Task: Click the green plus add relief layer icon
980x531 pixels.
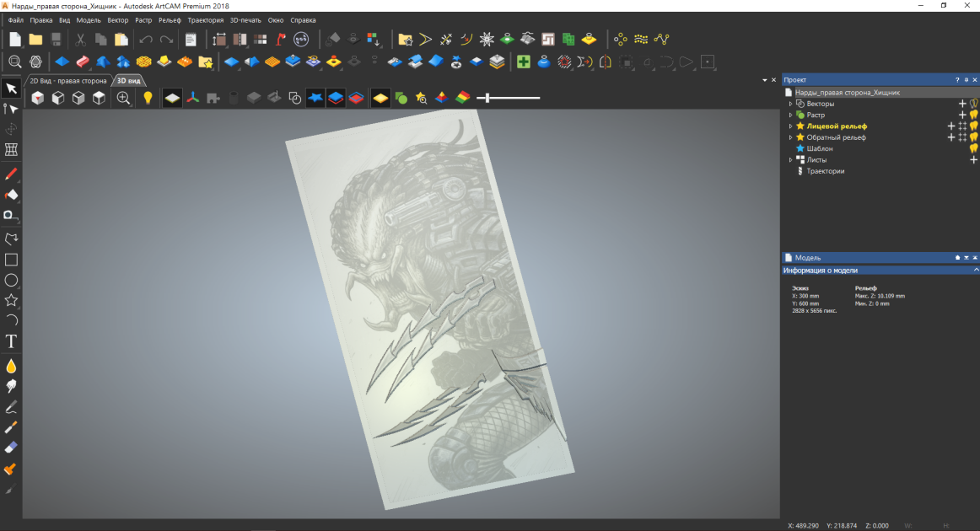Action: (x=524, y=62)
